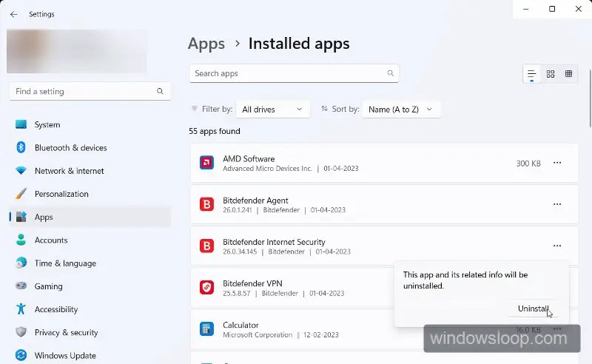Open Windows Update settings
The image size is (592, 364).
(x=90, y=355)
